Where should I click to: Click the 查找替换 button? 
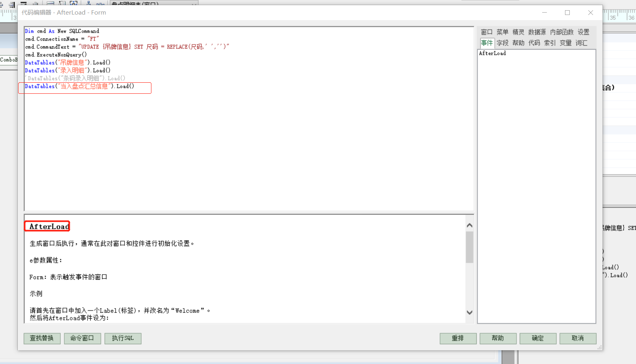click(x=42, y=338)
